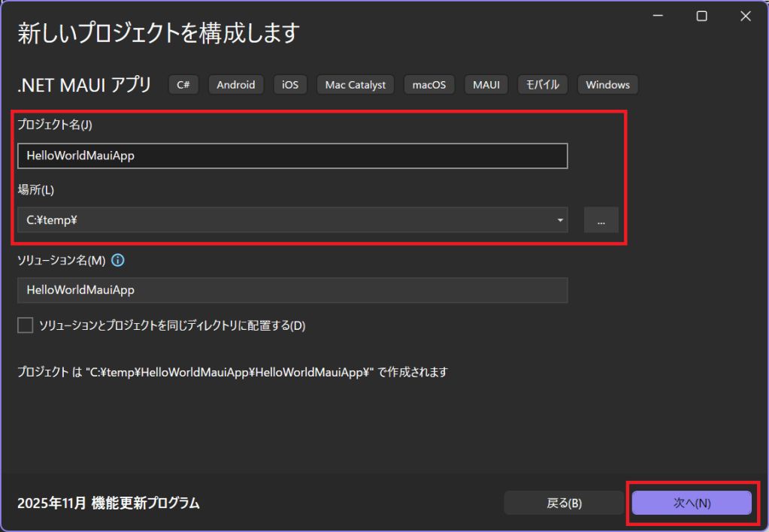The width and height of the screenshot is (769, 532).
Task: Click the モバイル tag
Action: click(543, 85)
